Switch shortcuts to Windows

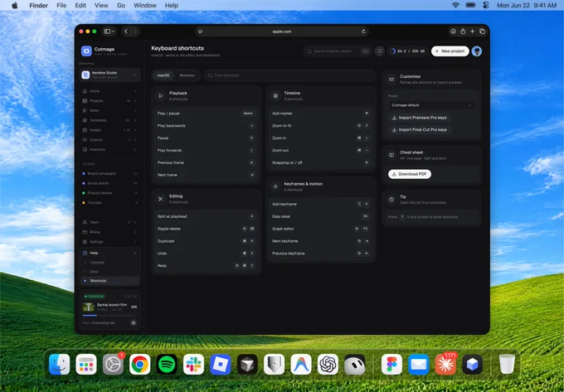click(x=187, y=75)
